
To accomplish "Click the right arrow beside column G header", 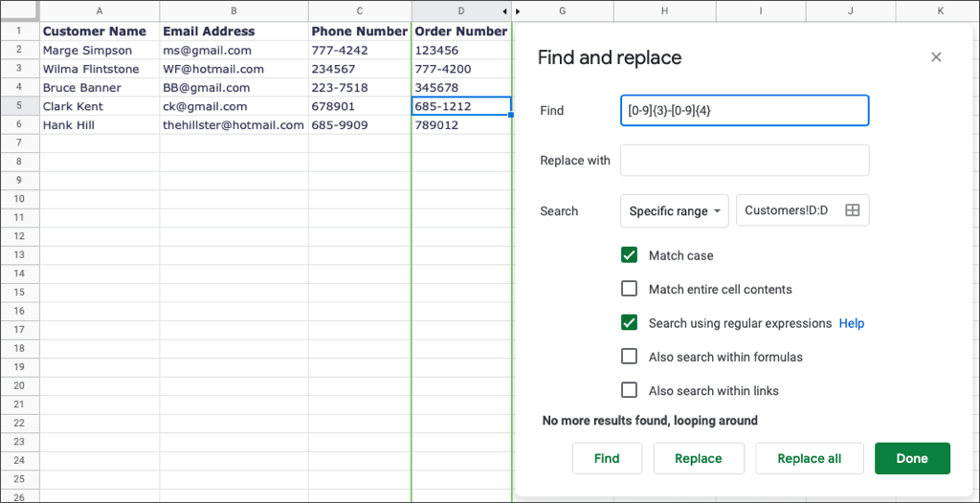I will 518,11.
